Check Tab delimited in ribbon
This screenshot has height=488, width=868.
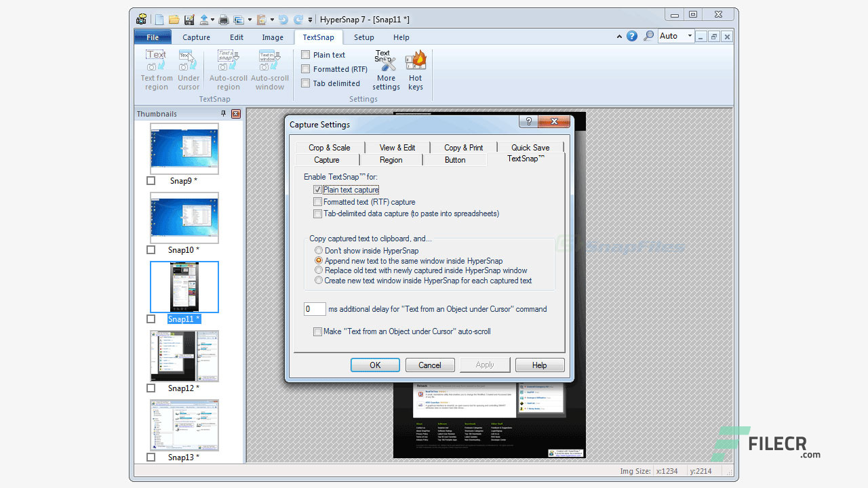pyautogui.click(x=306, y=83)
